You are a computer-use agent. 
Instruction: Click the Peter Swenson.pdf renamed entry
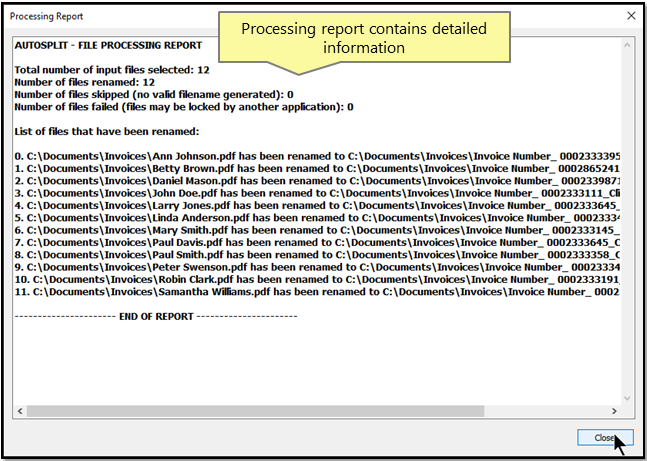pos(317,267)
